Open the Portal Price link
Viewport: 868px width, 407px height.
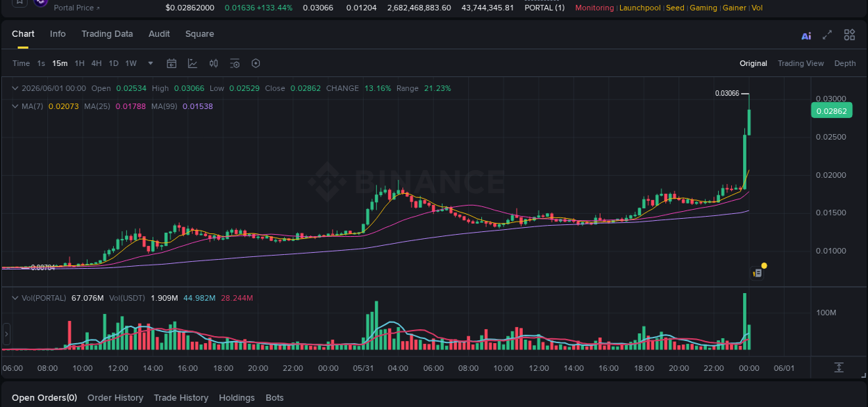[x=76, y=8]
